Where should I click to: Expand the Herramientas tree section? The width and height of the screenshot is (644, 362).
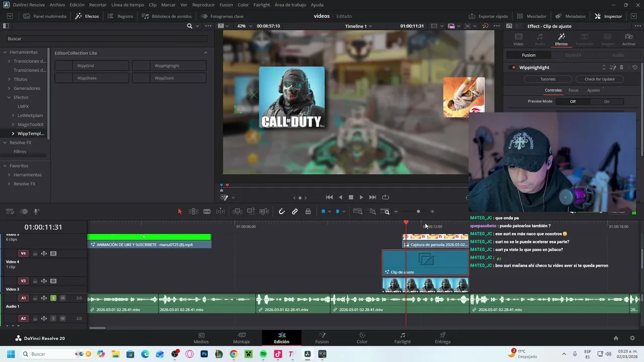pyautogui.click(x=5, y=52)
